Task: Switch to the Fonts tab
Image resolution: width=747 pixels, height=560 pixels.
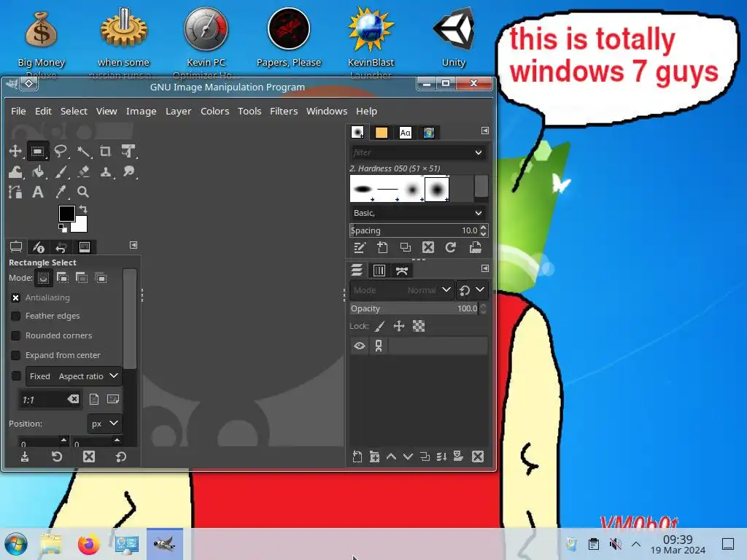Action: [x=405, y=133]
